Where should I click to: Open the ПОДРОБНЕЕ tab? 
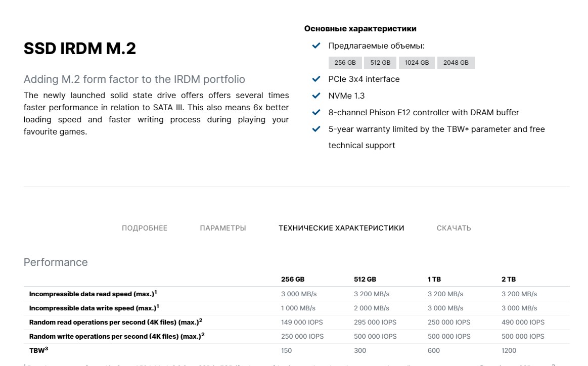pos(145,228)
